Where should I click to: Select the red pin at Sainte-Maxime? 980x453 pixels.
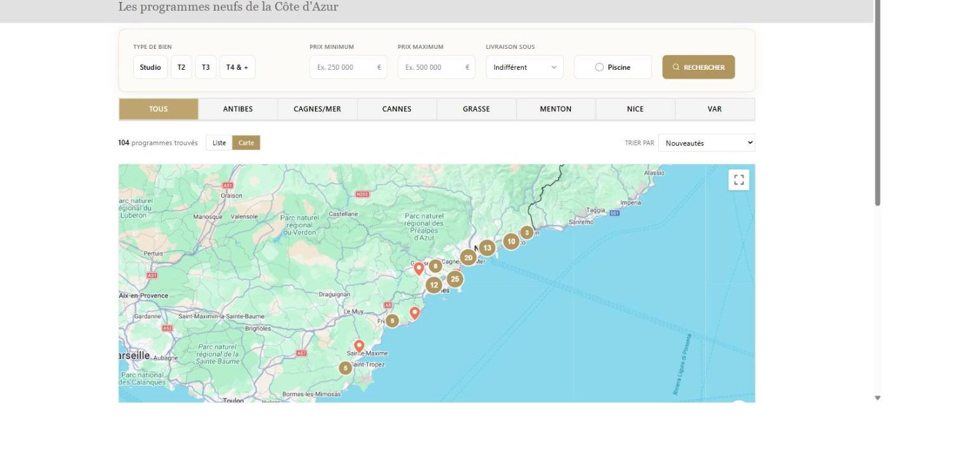359,346
